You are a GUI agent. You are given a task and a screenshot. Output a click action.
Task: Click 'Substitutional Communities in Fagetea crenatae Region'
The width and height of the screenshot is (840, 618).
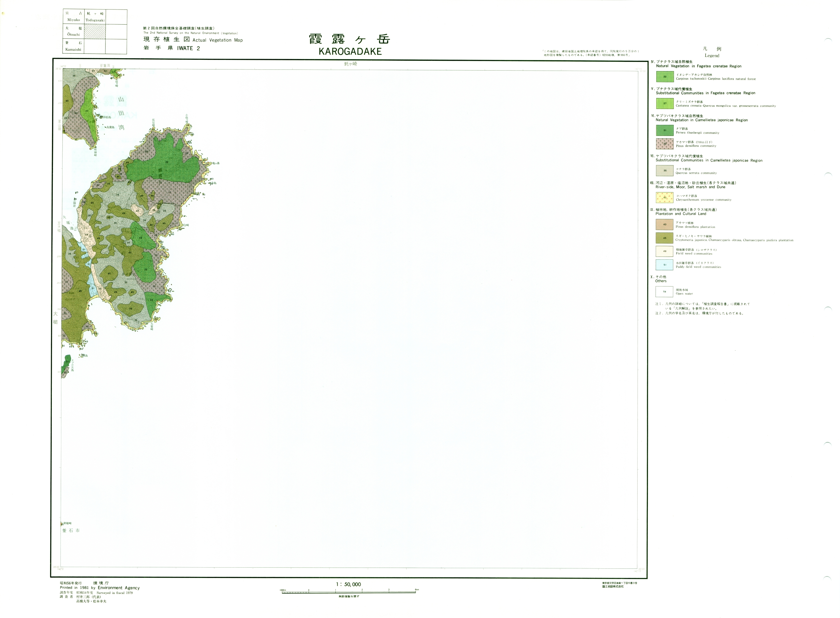pyautogui.click(x=705, y=93)
